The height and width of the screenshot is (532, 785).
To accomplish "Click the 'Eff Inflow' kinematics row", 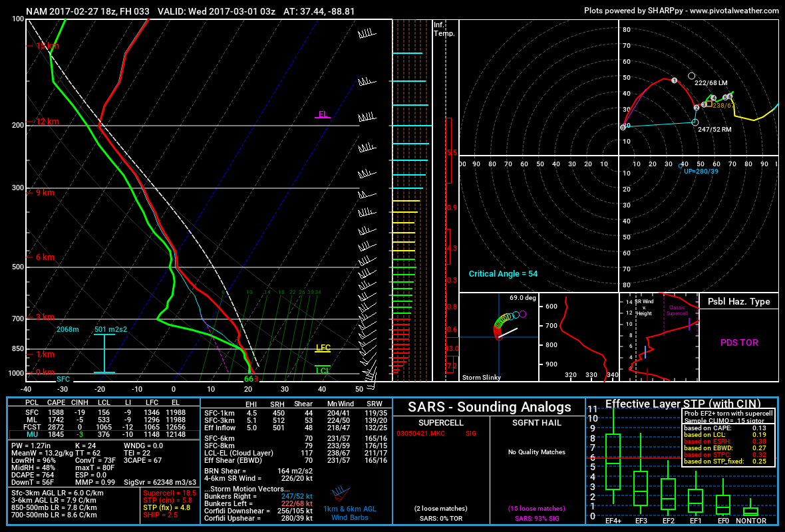I will click(295, 428).
